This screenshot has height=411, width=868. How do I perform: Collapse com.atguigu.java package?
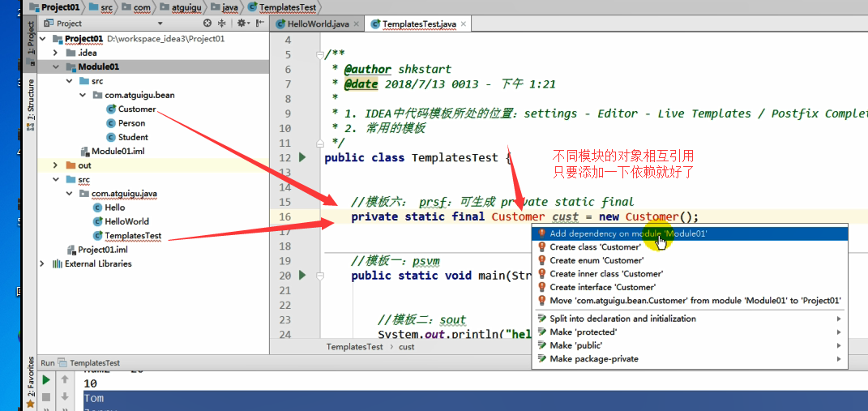pos(69,194)
